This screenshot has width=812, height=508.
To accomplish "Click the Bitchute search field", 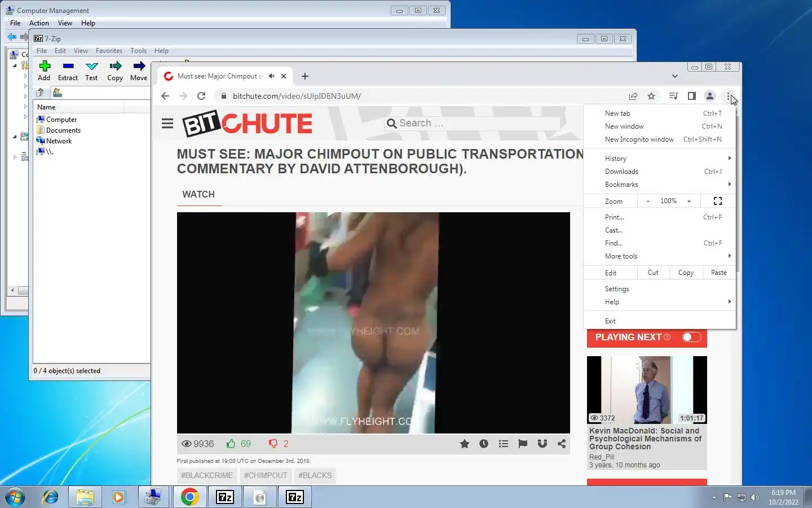I will click(x=474, y=123).
